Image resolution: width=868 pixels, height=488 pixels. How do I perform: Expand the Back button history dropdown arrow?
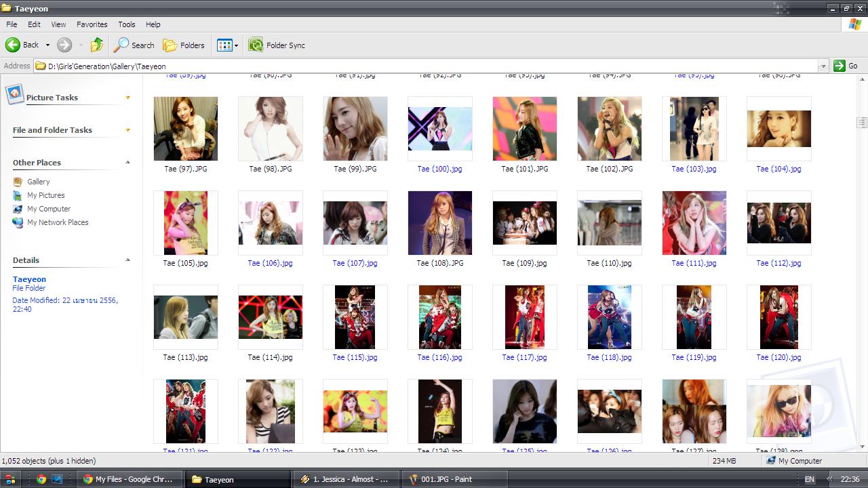pyautogui.click(x=47, y=45)
